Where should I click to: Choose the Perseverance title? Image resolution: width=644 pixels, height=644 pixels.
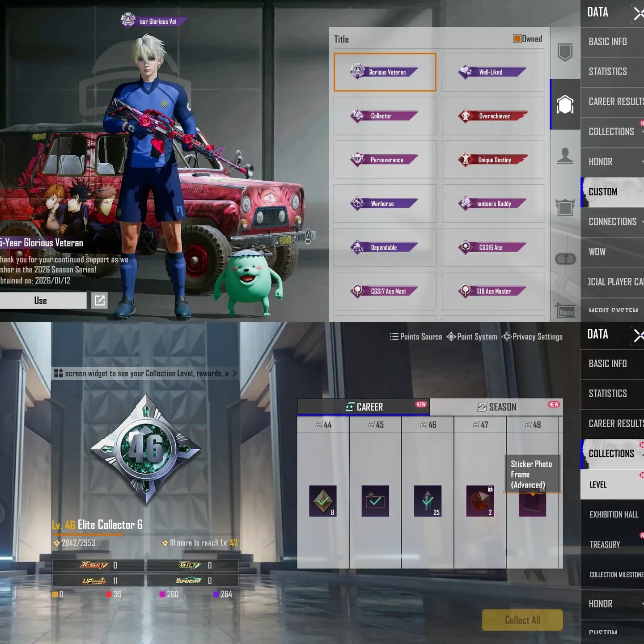click(385, 160)
